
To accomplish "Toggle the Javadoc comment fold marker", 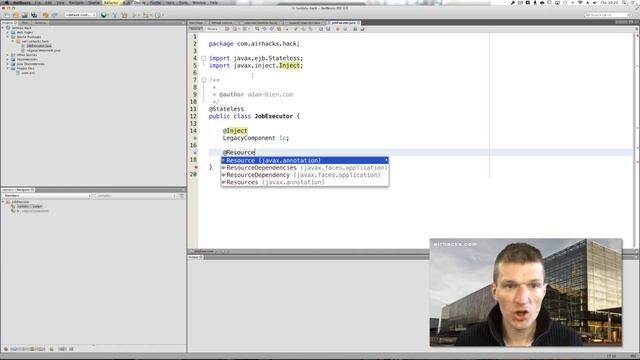I will pyautogui.click(x=204, y=80).
